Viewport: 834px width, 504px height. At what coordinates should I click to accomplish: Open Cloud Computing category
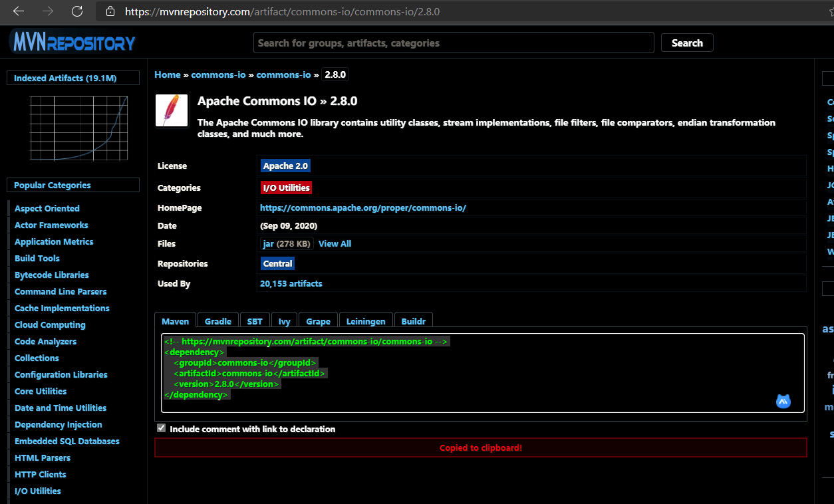tap(50, 324)
